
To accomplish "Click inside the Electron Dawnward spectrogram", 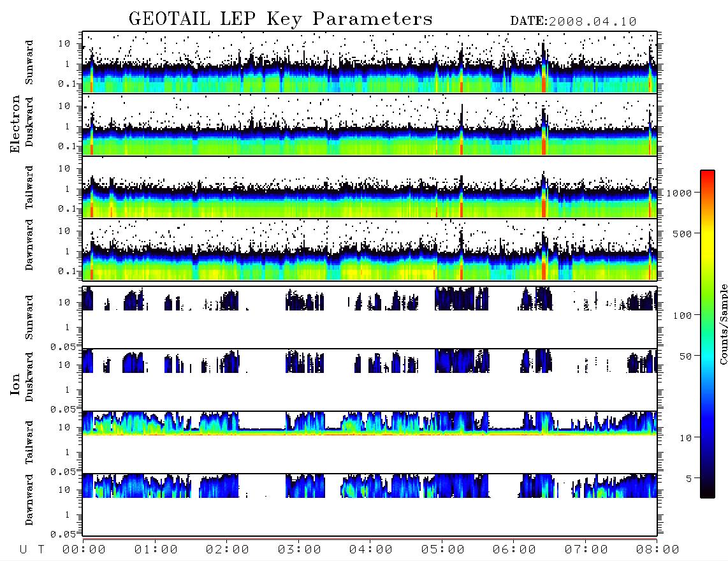I will pos(370,249).
